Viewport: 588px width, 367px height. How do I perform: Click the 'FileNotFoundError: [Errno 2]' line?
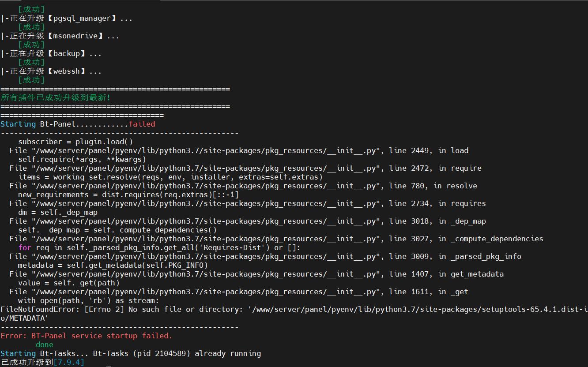pyautogui.click(x=294, y=309)
